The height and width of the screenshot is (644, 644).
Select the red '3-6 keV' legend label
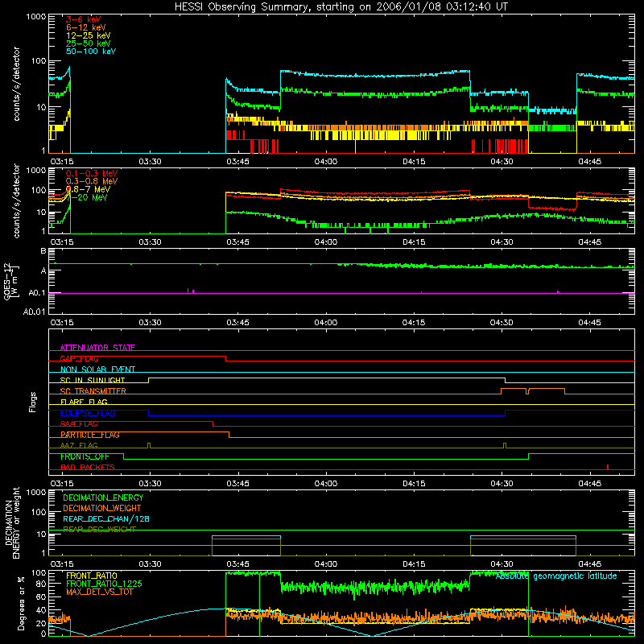click(x=83, y=19)
